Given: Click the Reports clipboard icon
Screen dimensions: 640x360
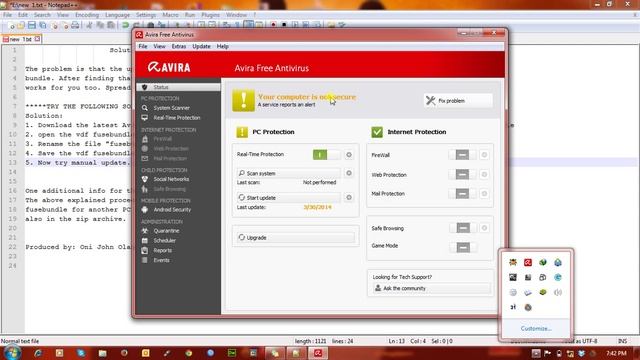Looking at the screenshot, I should click(144, 250).
